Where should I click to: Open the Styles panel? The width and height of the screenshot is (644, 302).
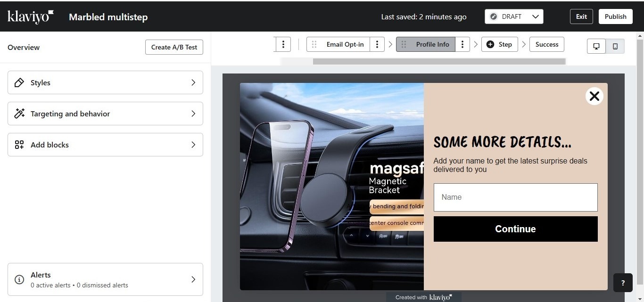105,82
